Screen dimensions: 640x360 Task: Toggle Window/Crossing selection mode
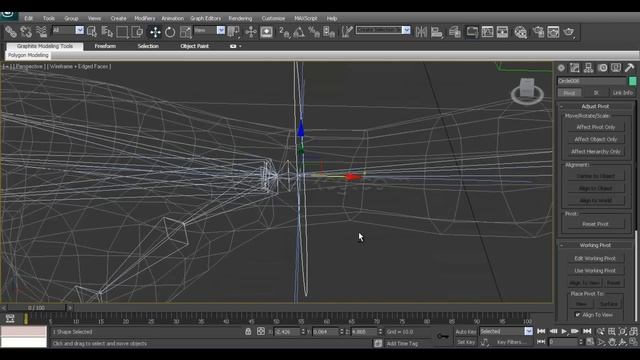(x=138, y=31)
